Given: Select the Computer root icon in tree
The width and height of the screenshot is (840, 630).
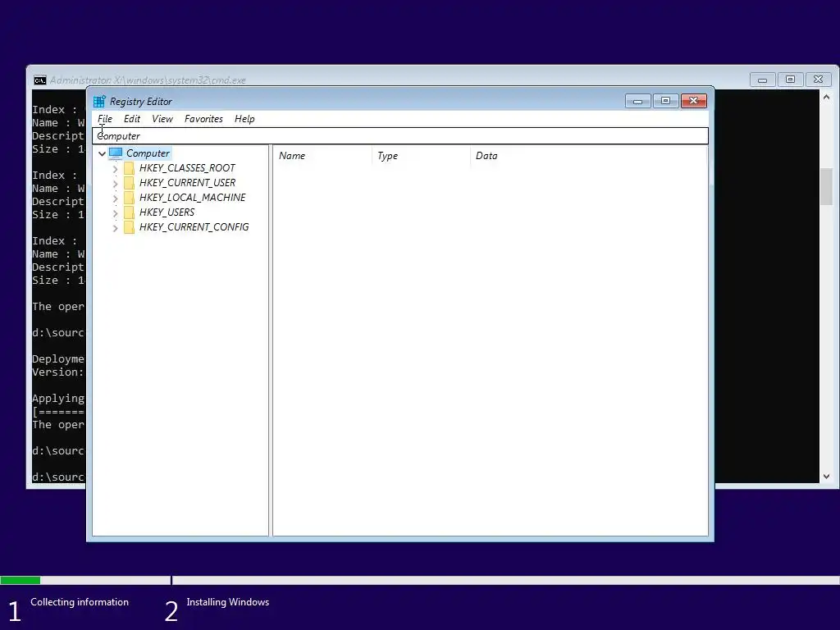Looking at the screenshot, I should (116, 153).
